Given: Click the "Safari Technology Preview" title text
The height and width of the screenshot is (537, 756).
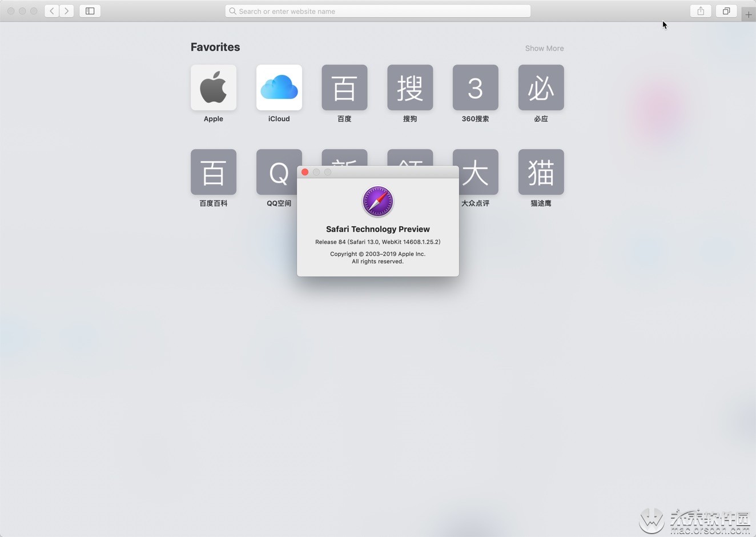Looking at the screenshot, I should point(378,229).
